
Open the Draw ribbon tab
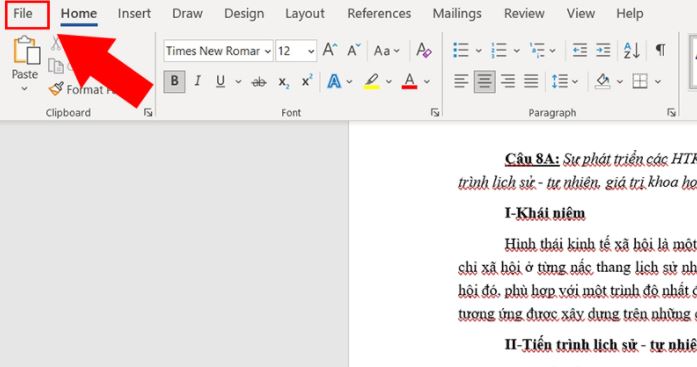(187, 14)
